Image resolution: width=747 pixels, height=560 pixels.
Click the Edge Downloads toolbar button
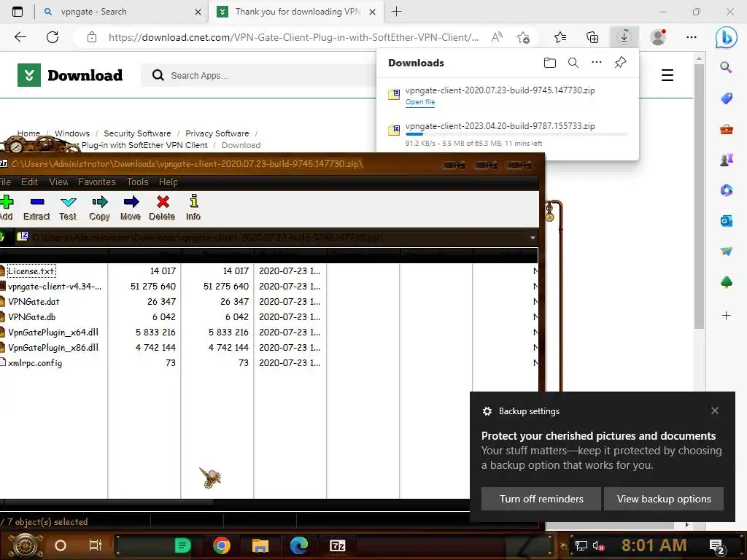coord(624,37)
